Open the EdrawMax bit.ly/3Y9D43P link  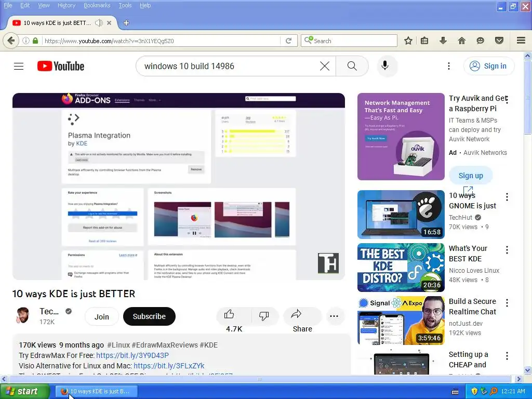pyautogui.click(x=132, y=355)
